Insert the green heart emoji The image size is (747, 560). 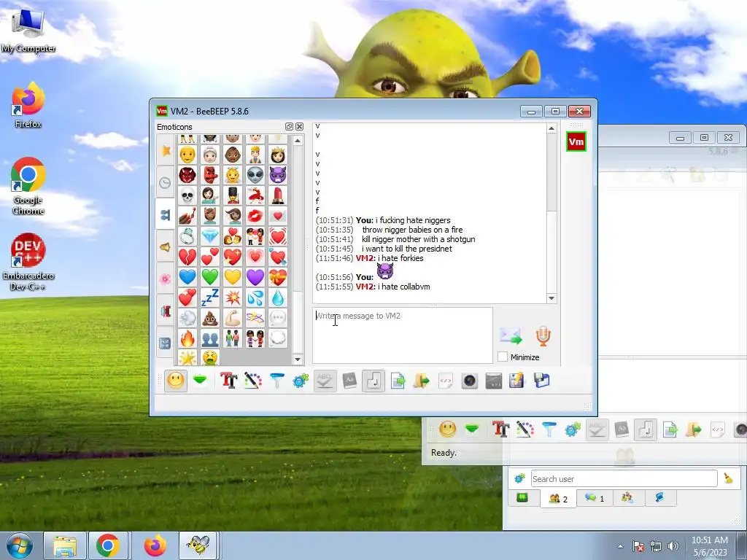pyautogui.click(x=209, y=276)
